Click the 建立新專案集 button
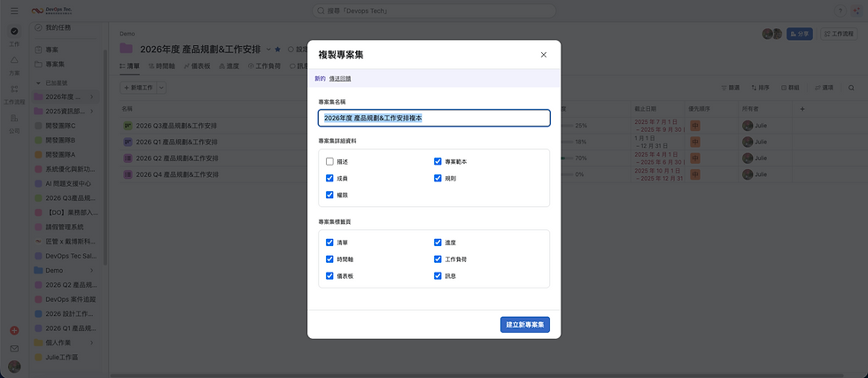Image resolution: width=868 pixels, height=378 pixels. 524,324
